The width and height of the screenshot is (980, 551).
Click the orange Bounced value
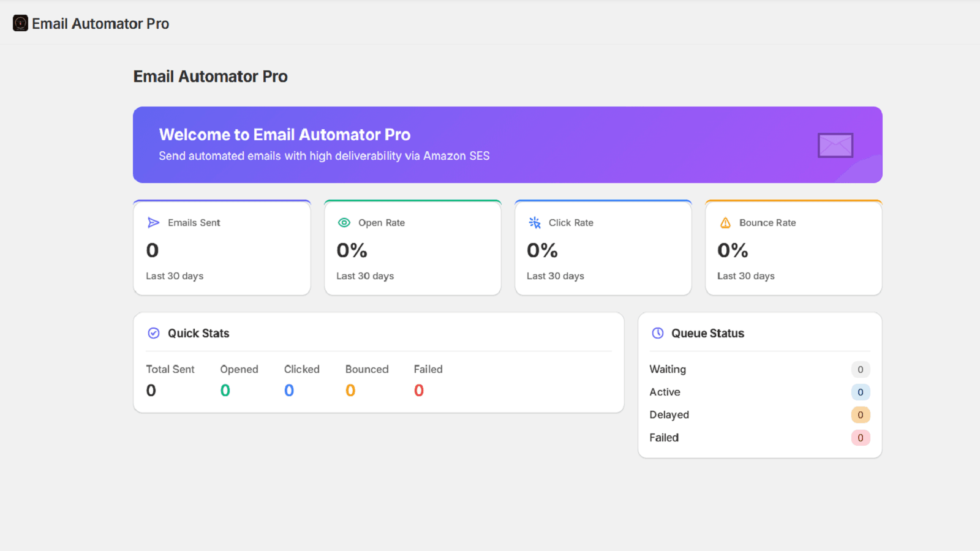click(x=350, y=391)
